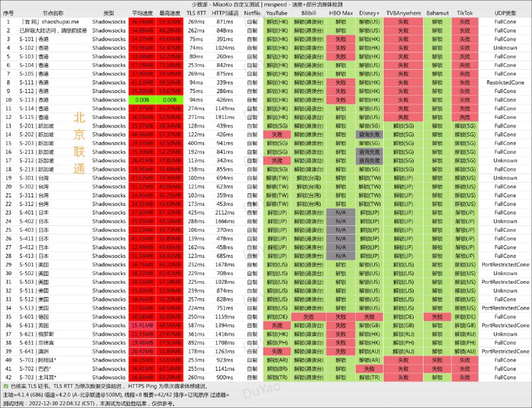Select the Bahamut column header
This screenshot has width=532, height=408.
(x=438, y=13)
